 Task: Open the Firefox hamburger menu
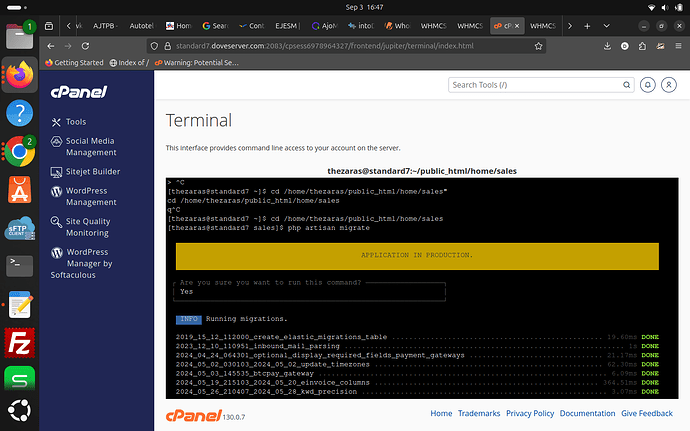click(679, 46)
